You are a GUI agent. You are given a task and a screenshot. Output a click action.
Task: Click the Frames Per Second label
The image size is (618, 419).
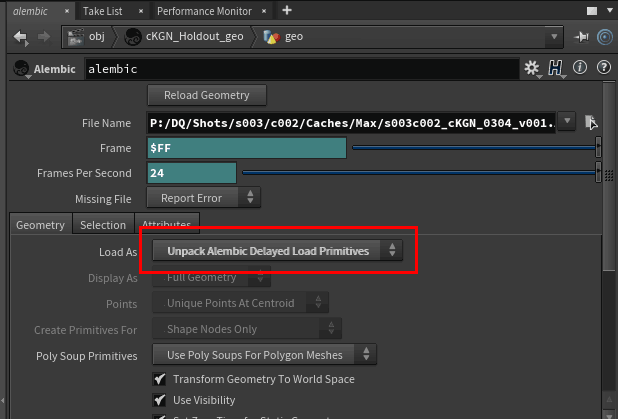point(84,173)
